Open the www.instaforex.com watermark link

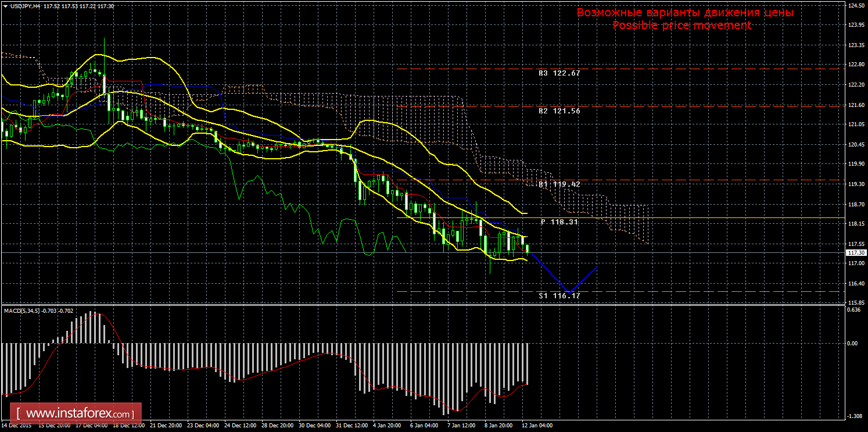79,414
